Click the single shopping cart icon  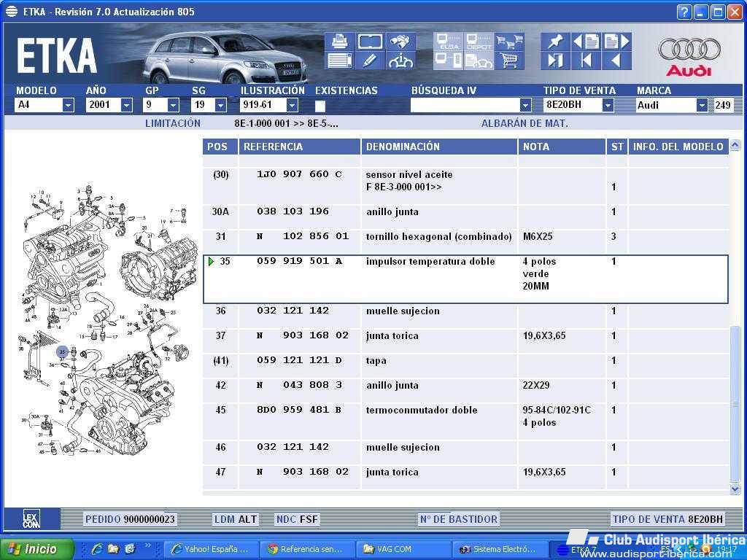pyautogui.click(x=510, y=61)
